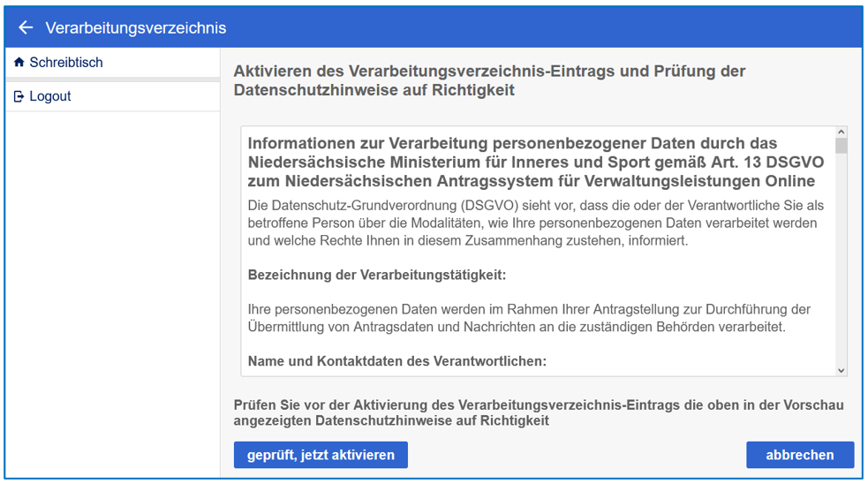Viewport: 868px width, 484px height.
Task: Click the subheading 'Name und Kontaktdaten des Verantwortlichen:'
Action: (397, 360)
